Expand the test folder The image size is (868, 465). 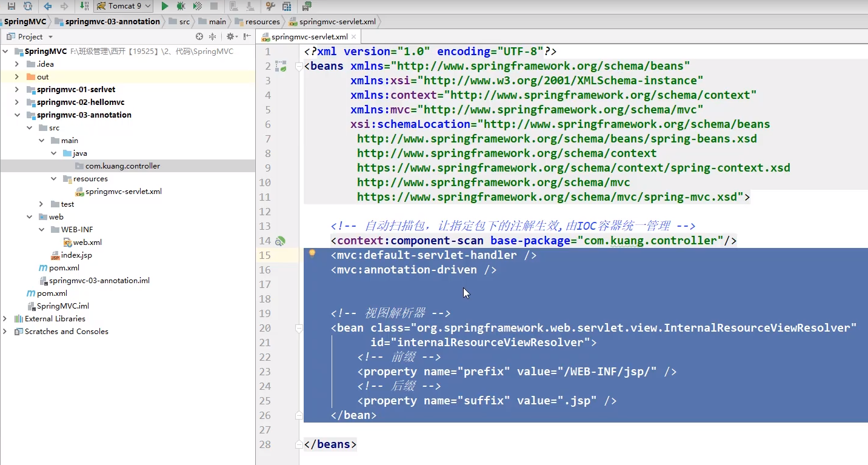click(x=42, y=204)
